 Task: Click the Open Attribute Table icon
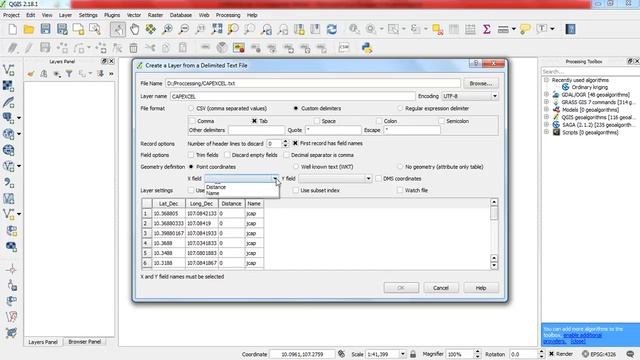pyautogui.click(x=453, y=29)
